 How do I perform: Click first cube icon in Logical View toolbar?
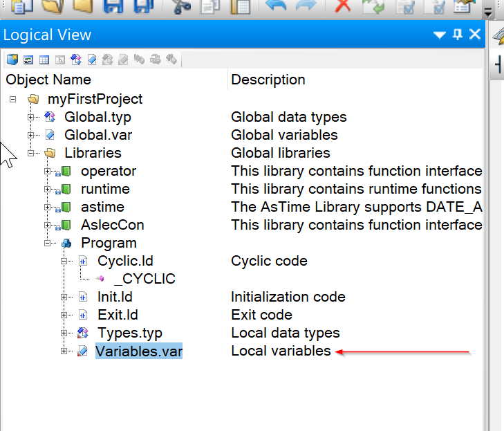(12, 59)
